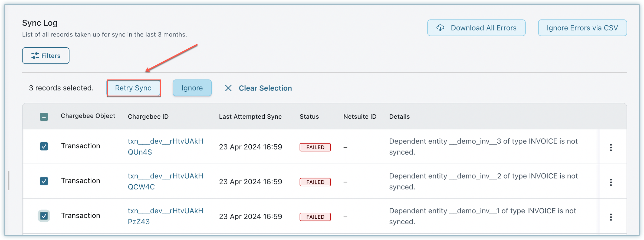
Task: Open the Filters panel
Action: [x=46, y=56]
